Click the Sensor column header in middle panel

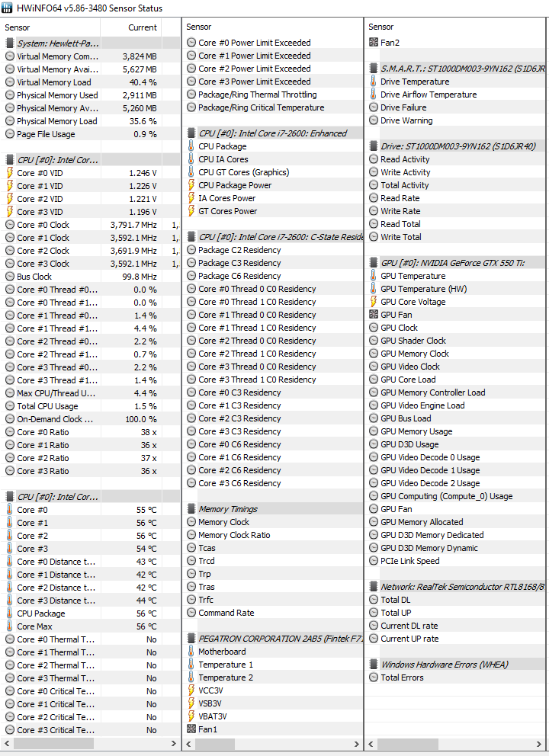pos(272,27)
